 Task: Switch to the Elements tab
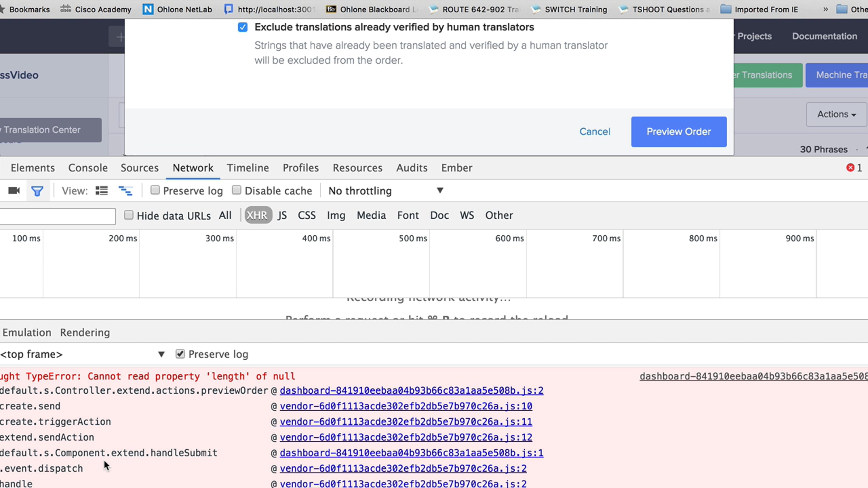(33, 168)
